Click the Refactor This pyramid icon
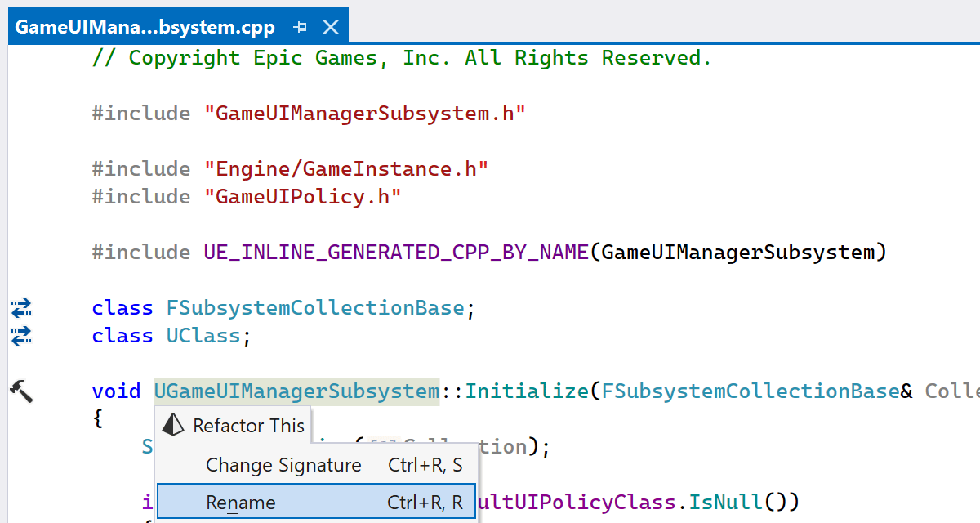This screenshot has width=980, height=523. pos(173,425)
